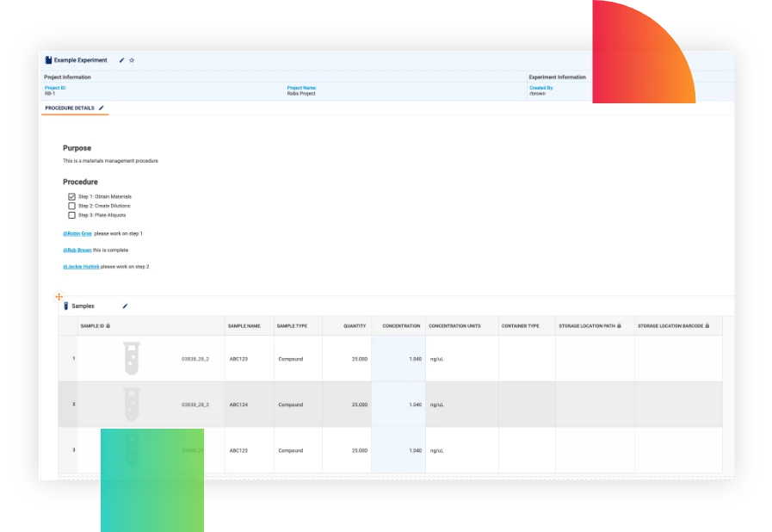Uncheck Step 1: Obtain Materials checkbox
This screenshot has width=772, height=532.
point(72,196)
